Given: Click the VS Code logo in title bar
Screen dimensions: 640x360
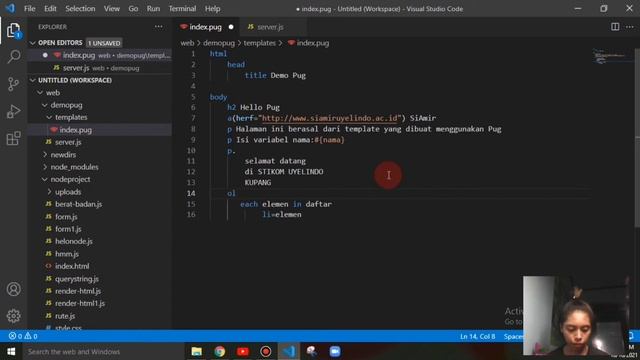Looking at the screenshot, I should [10, 8].
